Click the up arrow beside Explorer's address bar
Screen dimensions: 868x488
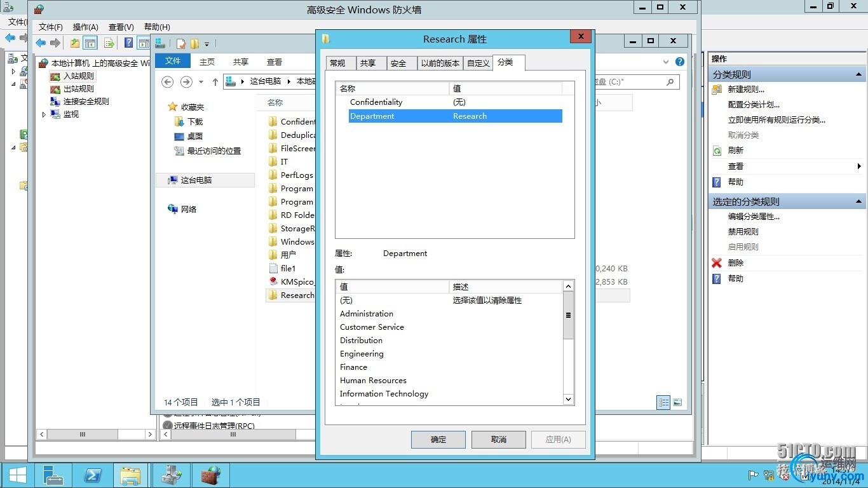click(215, 82)
